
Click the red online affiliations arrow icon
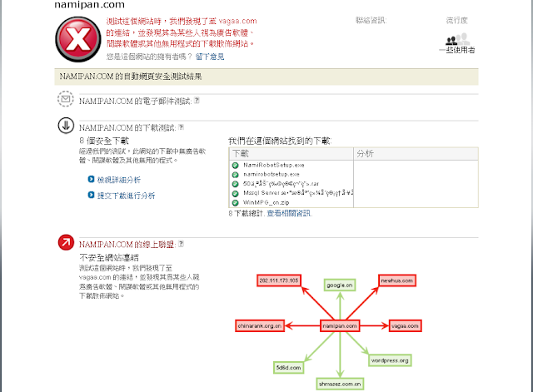[66, 242]
